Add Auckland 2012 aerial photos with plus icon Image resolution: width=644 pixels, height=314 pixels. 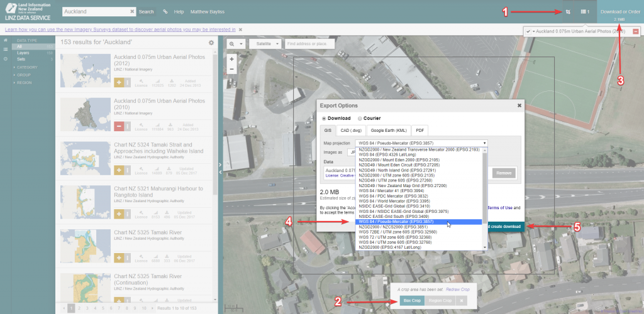pyautogui.click(x=119, y=83)
